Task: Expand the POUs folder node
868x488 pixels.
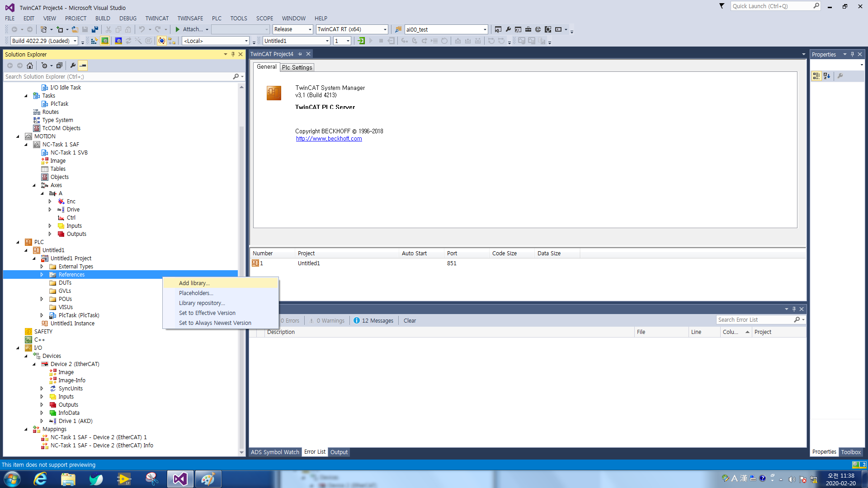Action: pos(42,299)
